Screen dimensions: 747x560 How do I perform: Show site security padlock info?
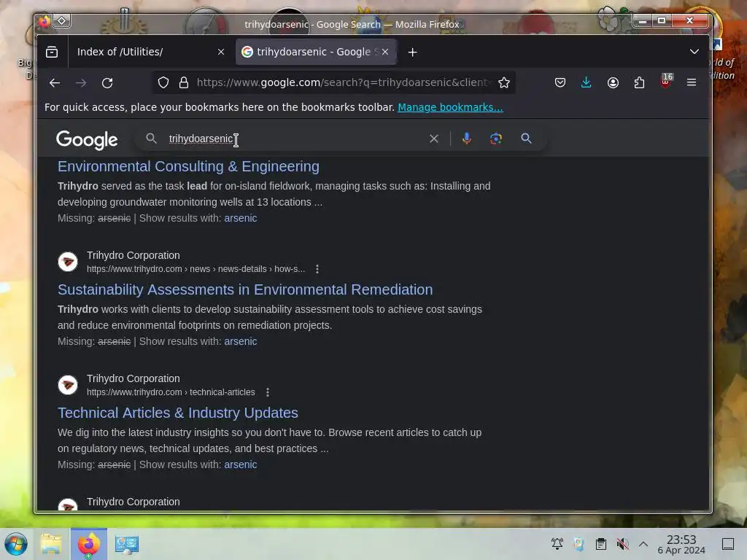(x=184, y=83)
